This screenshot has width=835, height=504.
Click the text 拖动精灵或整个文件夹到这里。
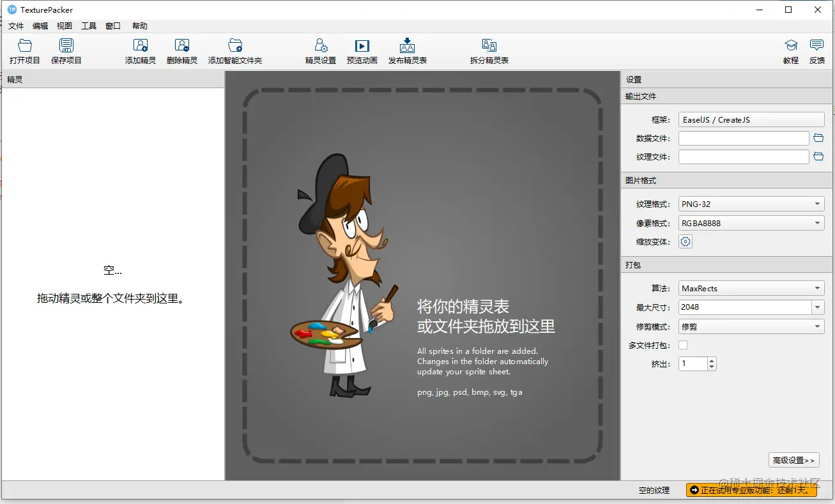113,298
